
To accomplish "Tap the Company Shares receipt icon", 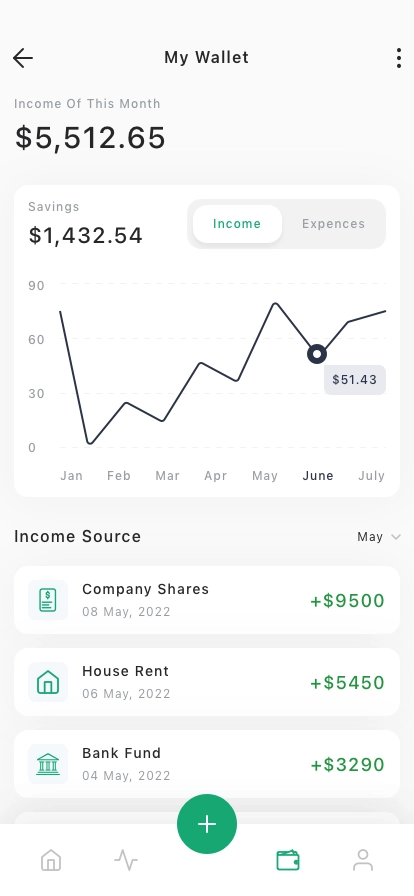I will pyautogui.click(x=48, y=600).
